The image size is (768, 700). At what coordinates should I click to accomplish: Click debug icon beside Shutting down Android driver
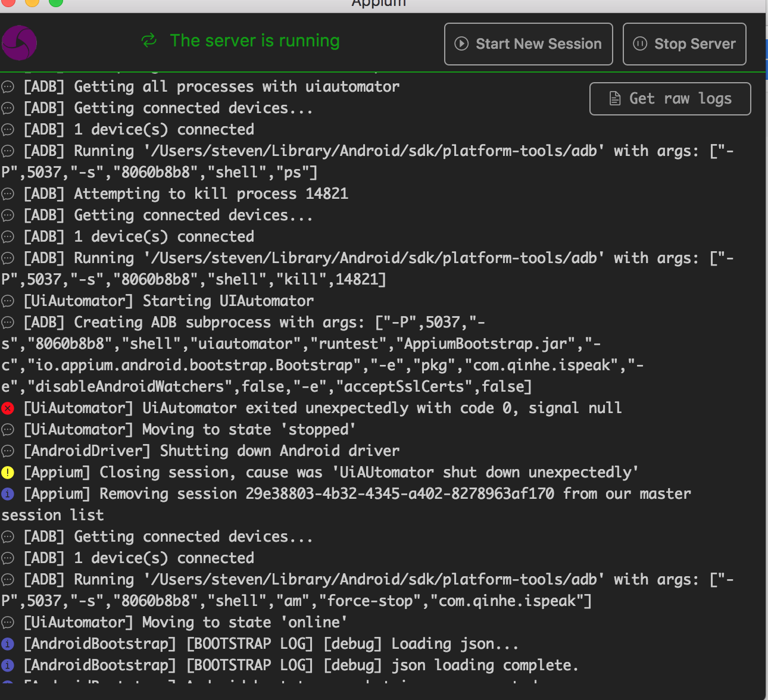tap(8, 451)
